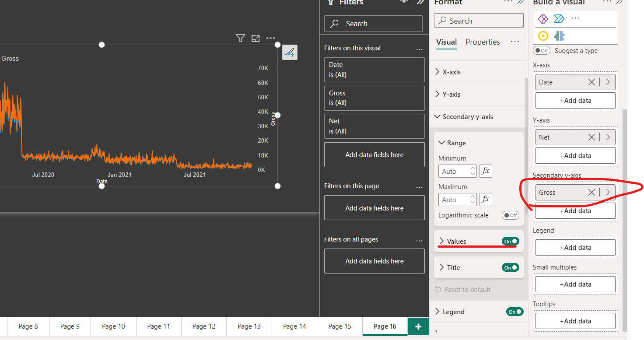Expand the X-axis format section

click(437, 72)
